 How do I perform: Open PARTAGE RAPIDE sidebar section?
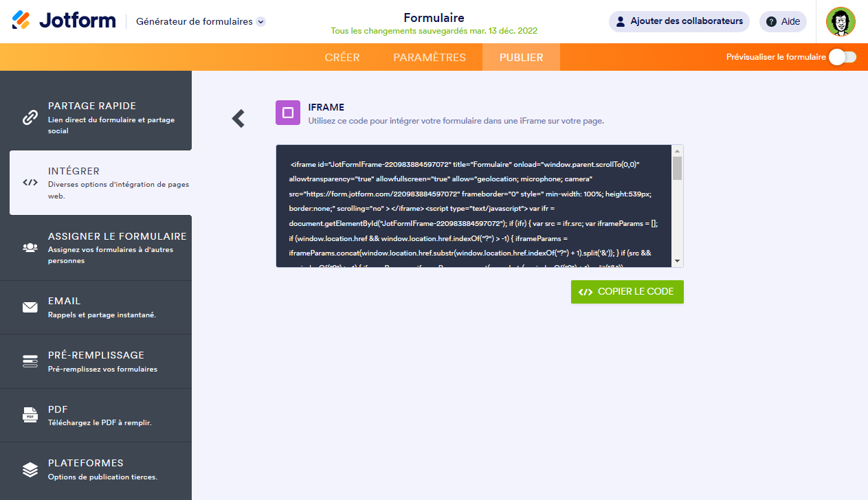point(96,118)
